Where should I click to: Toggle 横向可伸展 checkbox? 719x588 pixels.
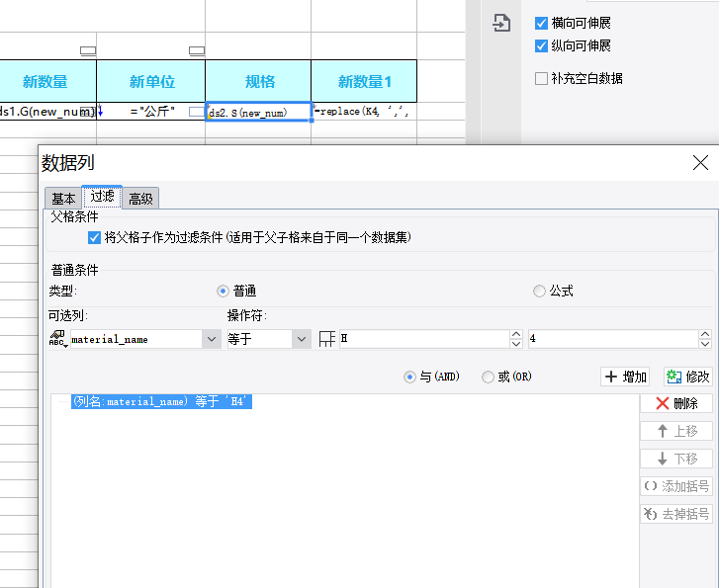tap(541, 23)
